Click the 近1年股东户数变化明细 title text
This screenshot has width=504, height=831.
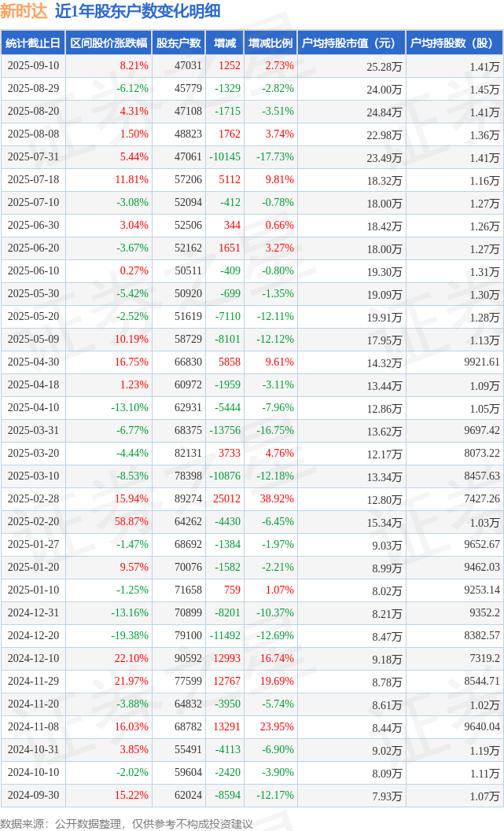pyautogui.click(x=138, y=11)
